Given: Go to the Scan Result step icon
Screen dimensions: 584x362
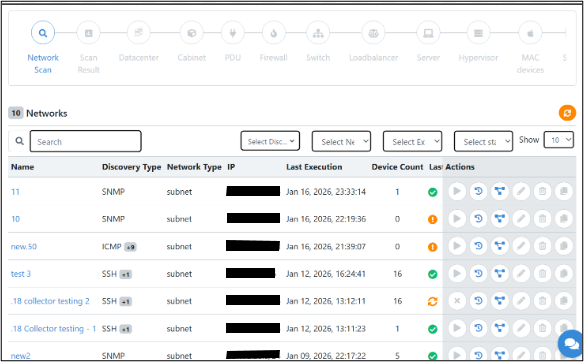Looking at the screenshot, I should pyautogui.click(x=88, y=33).
